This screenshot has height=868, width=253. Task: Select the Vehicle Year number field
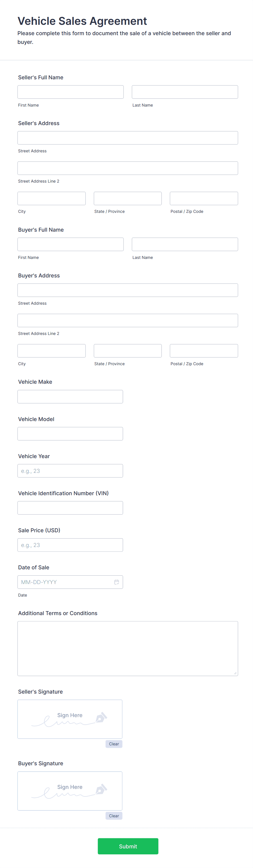pos(70,471)
